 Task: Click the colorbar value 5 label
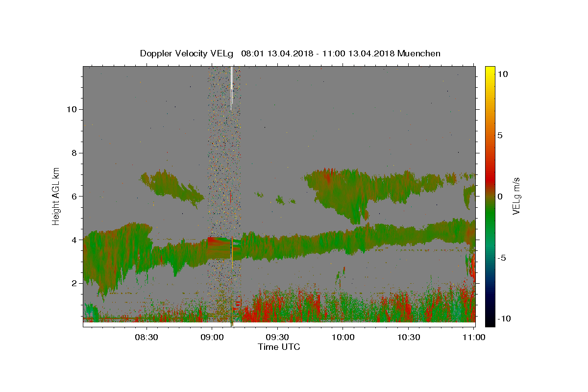(501, 135)
